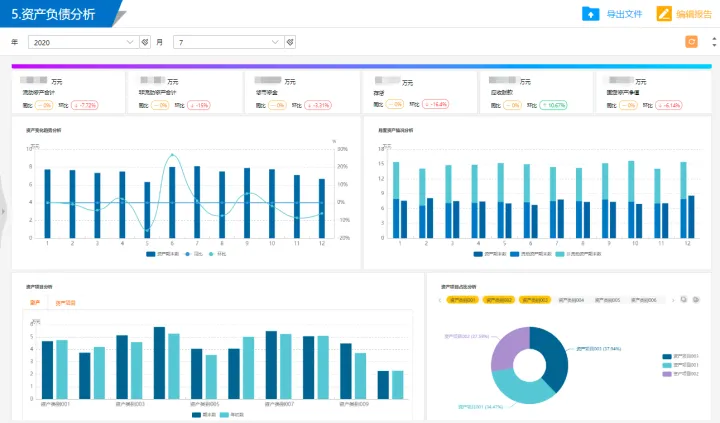Toggle the teal legend entry beside the donut

pos(681,365)
